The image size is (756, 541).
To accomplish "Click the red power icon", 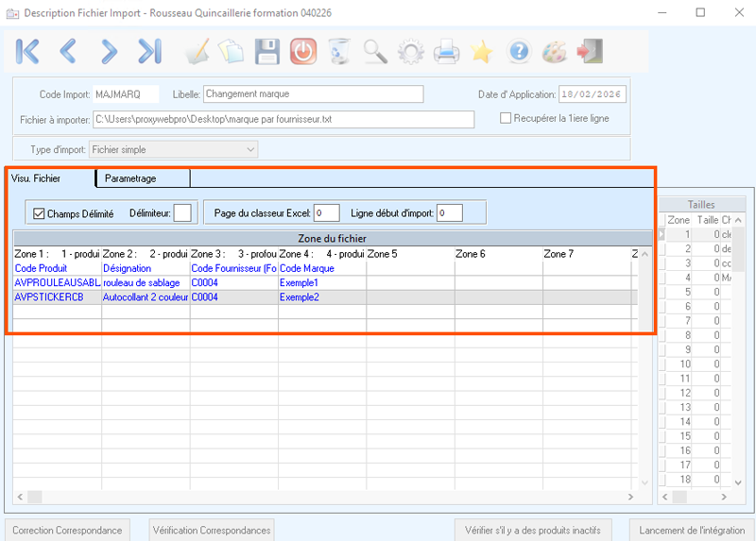I will click(x=303, y=52).
